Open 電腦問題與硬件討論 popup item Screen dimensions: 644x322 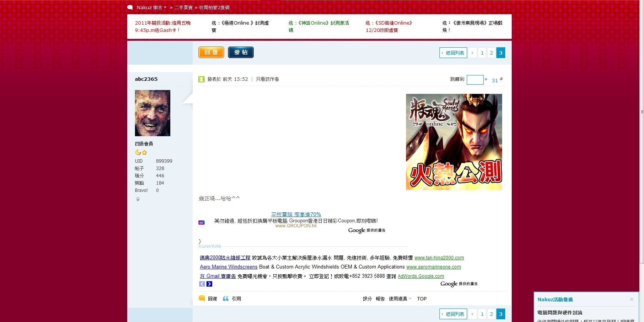pyautogui.click(x=560, y=312)
